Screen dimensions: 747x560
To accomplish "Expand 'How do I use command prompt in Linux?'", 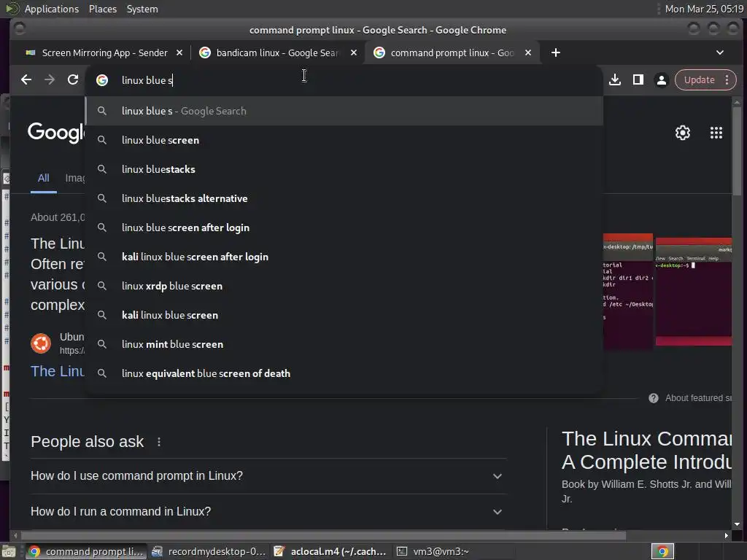I will click(x=268, y=475).
